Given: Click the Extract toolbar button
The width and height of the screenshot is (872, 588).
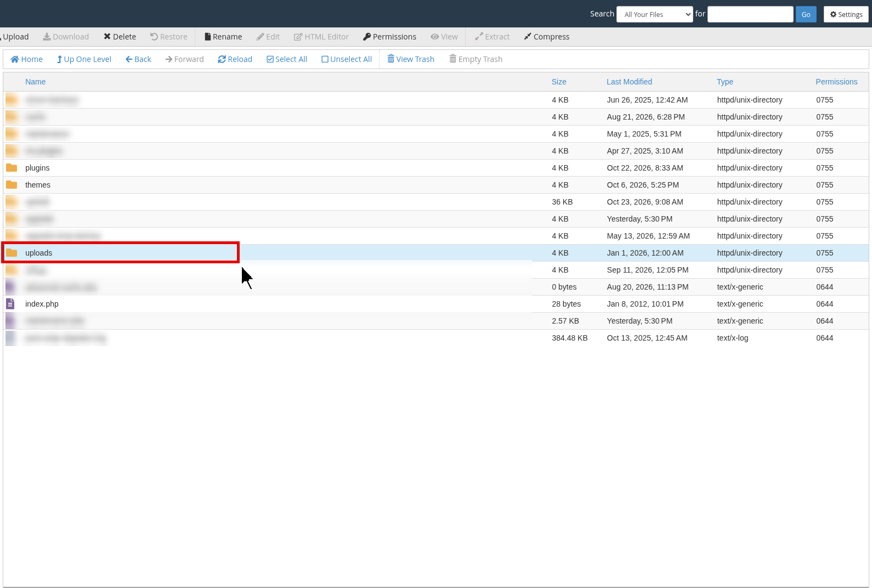Looking at the screenshot, I should [492, 37].
